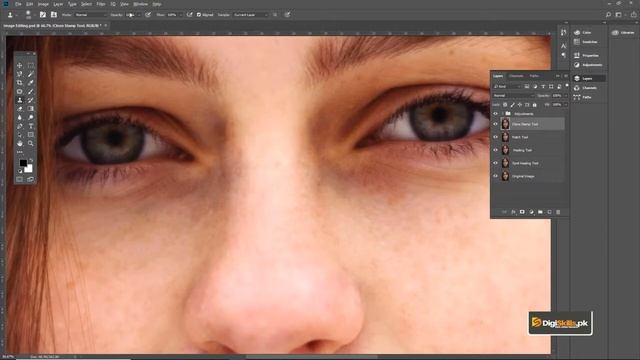Open the Color panel from side dock
The height and width of the screenshot is (360, 640).
(582, 32)
